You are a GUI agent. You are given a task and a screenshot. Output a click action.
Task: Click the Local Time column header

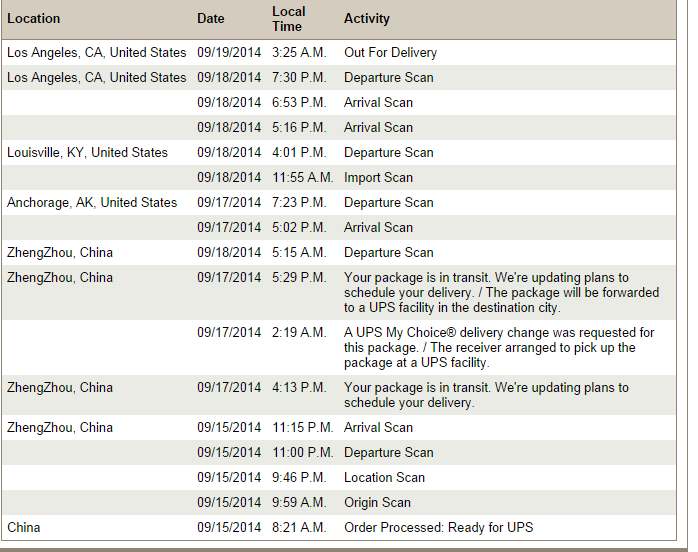pos(289,19)
